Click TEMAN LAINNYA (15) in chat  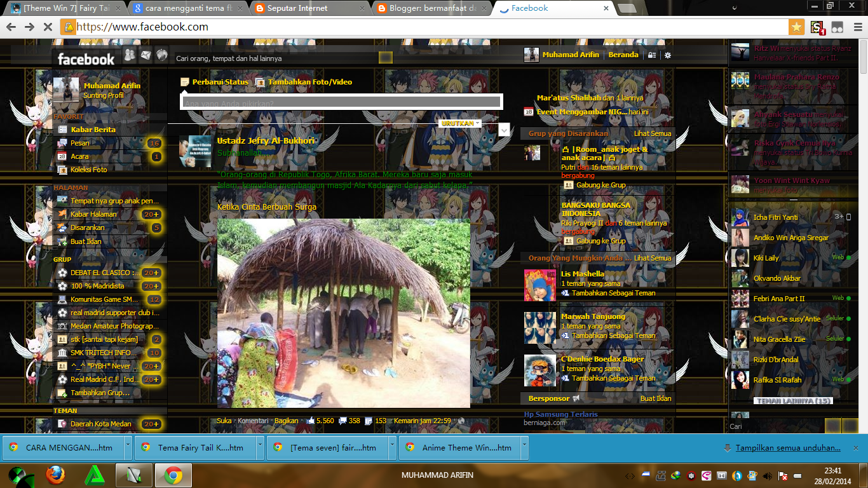click(x=792, y=401)
